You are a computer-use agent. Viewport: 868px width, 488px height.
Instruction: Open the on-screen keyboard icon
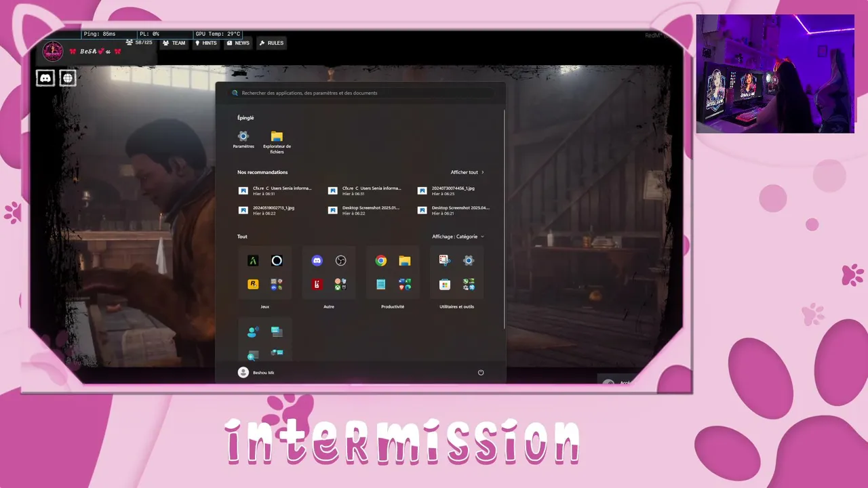[277, 331]
